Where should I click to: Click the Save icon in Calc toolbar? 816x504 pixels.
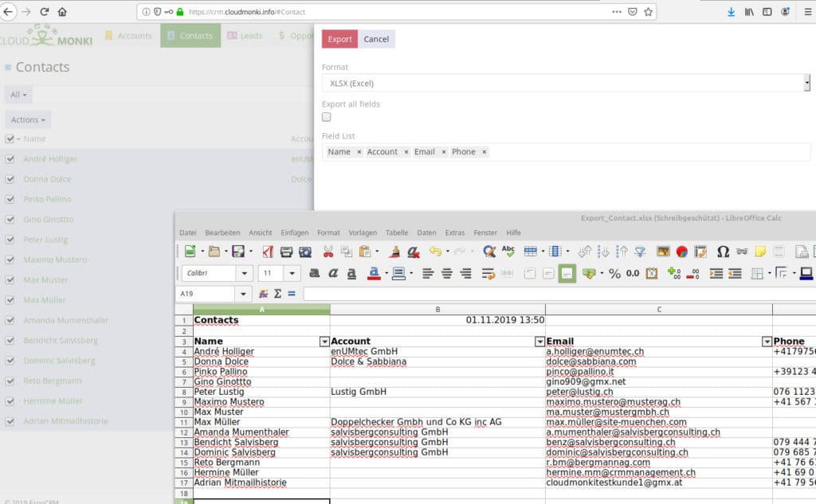pos(237,252)
